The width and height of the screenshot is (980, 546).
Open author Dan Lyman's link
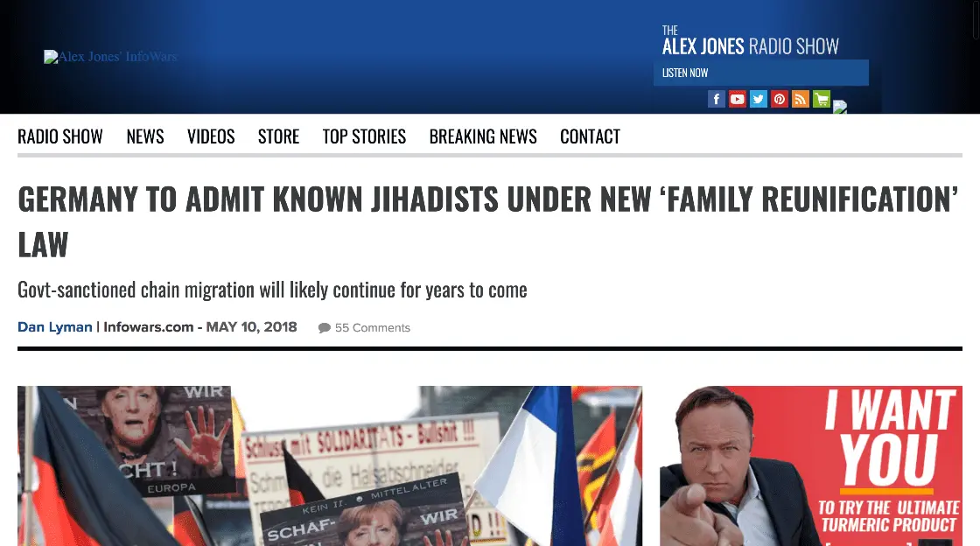click(55, 327)
